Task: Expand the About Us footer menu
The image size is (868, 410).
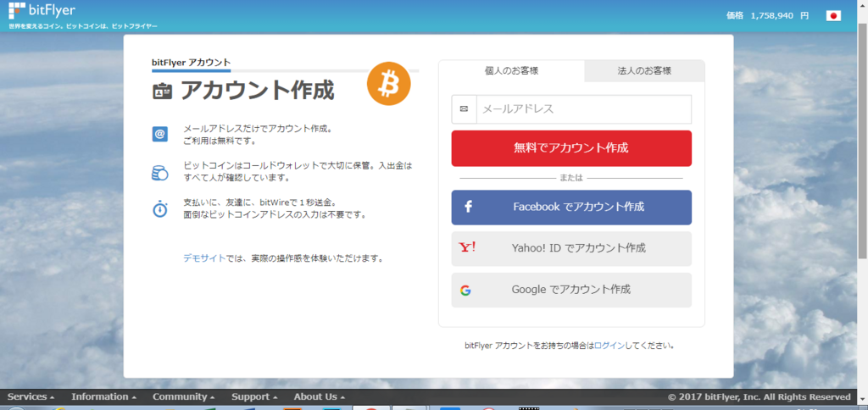Action: tap(320, 396)
